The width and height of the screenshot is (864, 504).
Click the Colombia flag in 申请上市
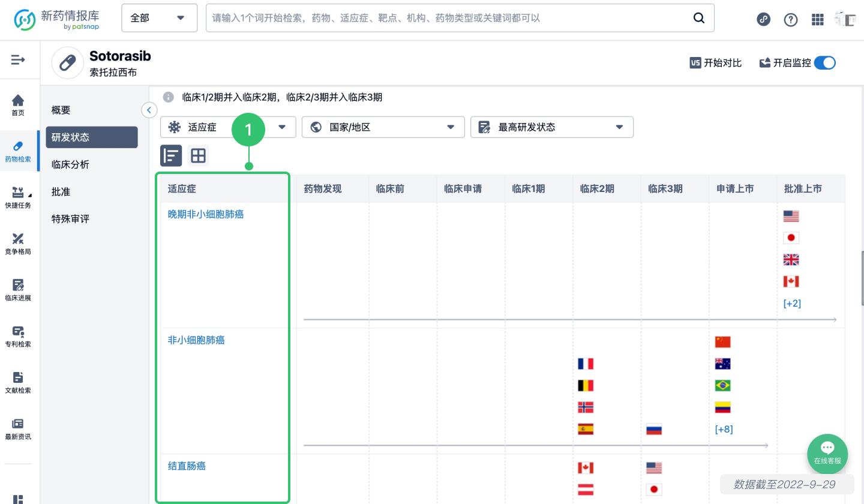(723, 407)
